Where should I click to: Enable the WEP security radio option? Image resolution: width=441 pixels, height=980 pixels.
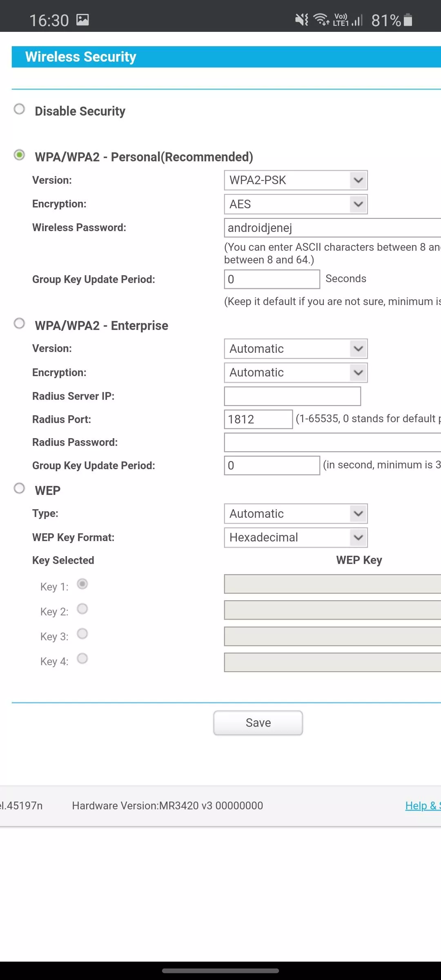[19, 488]
